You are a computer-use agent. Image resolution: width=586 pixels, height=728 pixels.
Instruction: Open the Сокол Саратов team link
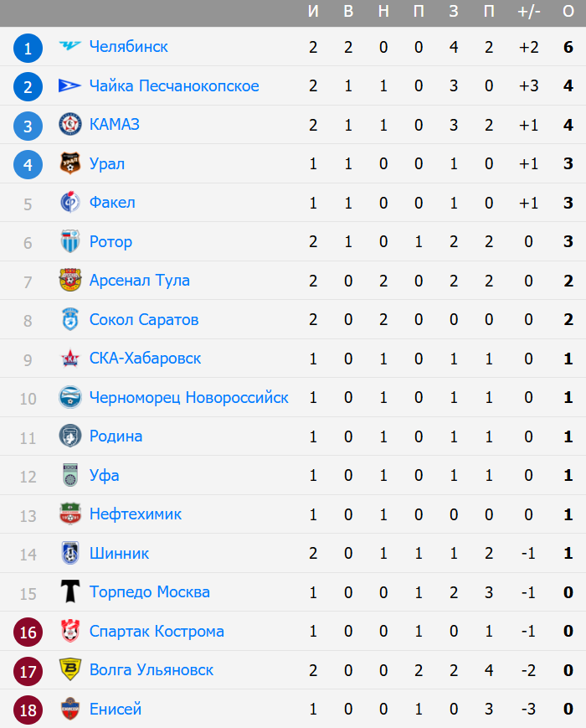pos(144,319)
